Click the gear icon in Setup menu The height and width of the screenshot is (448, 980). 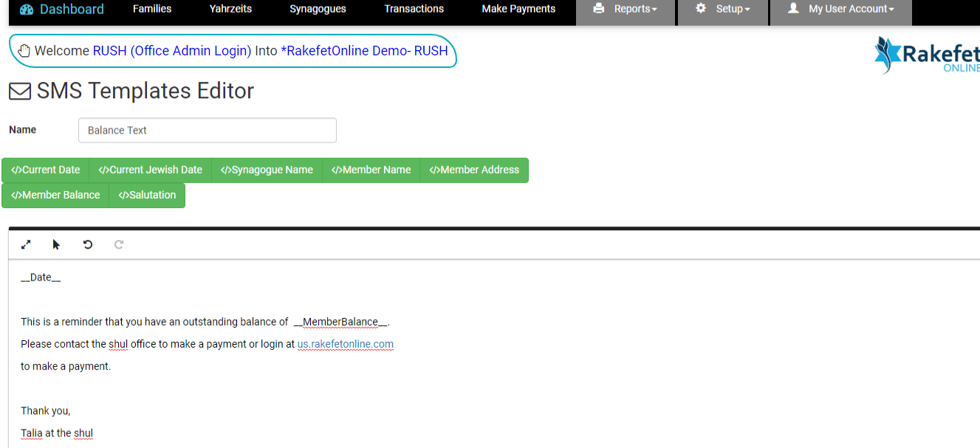coord(701,9)
